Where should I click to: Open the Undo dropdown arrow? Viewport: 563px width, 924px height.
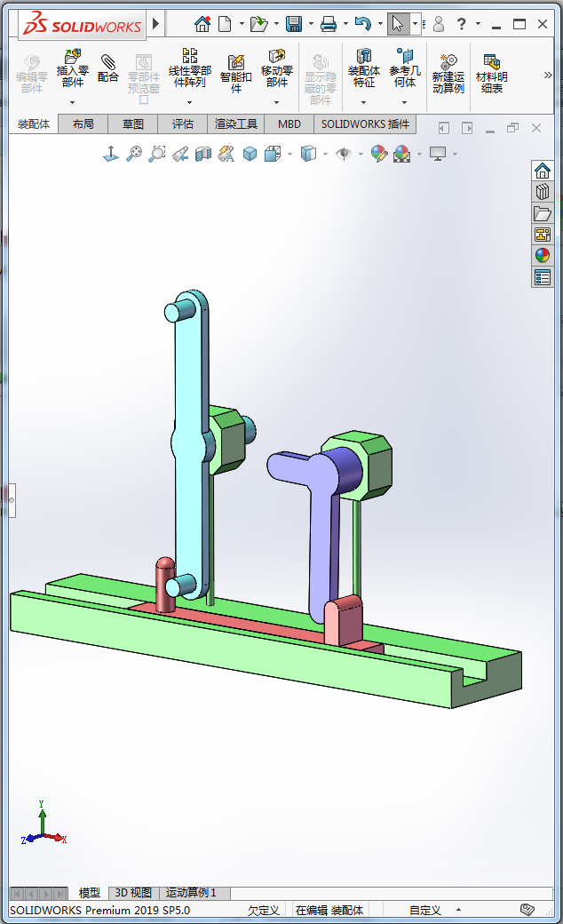pos(380,24)
